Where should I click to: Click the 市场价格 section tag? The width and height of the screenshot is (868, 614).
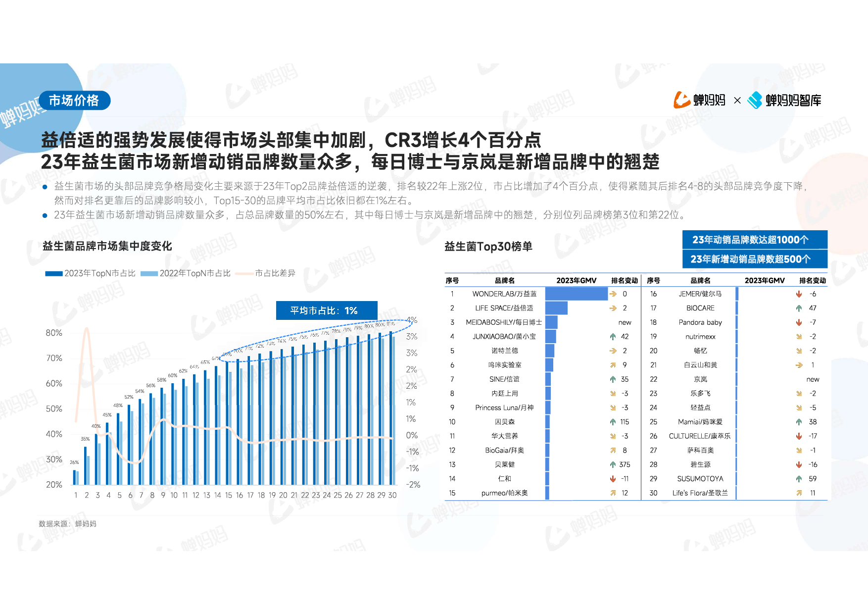pos(74,101)
